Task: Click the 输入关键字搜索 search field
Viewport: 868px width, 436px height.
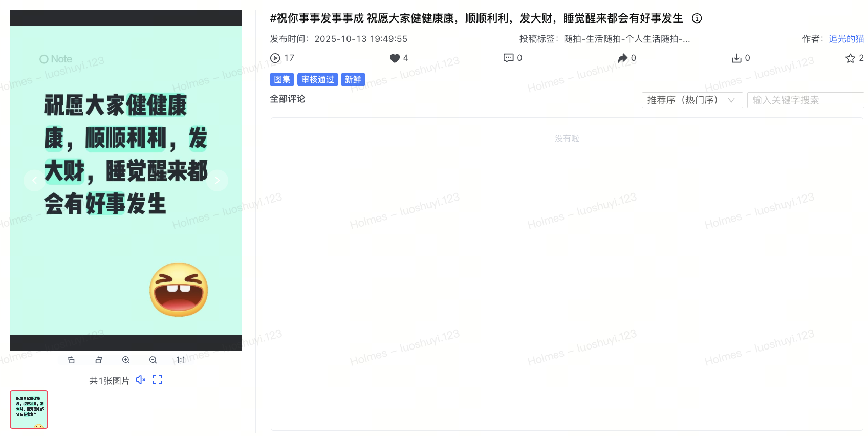Action: [x=806, y=100]
